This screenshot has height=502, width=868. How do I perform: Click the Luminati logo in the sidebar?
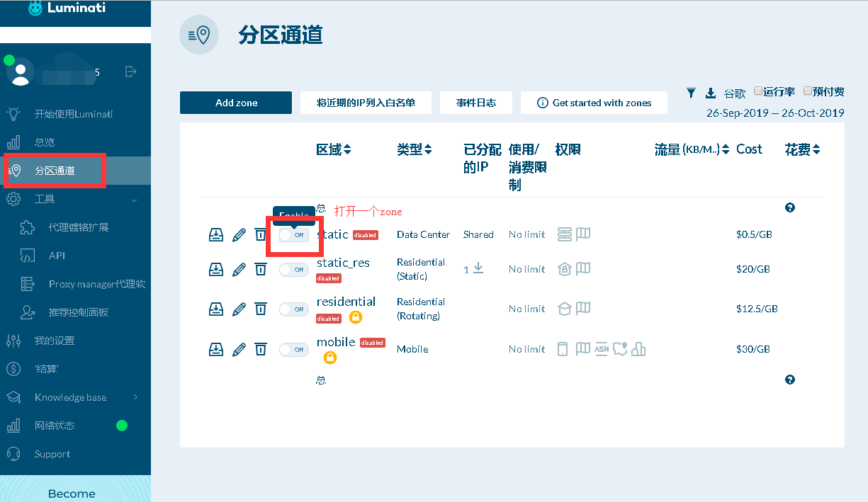[x=67, y=8]
